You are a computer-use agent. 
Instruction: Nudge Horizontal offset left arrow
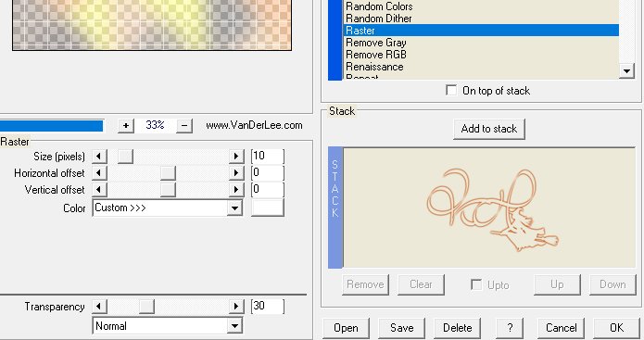[x=99, y=173]
